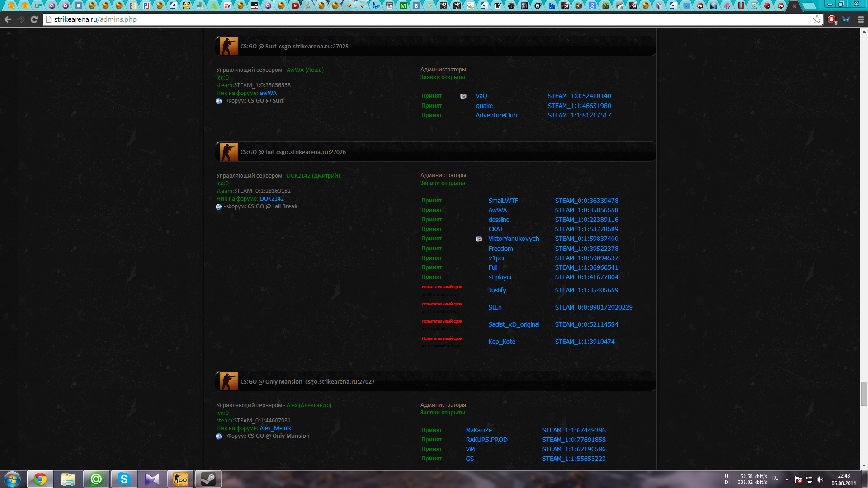Switch to the green M pinned tab
The height and width of the screenshot is (488, 868).
pos(403,6)
